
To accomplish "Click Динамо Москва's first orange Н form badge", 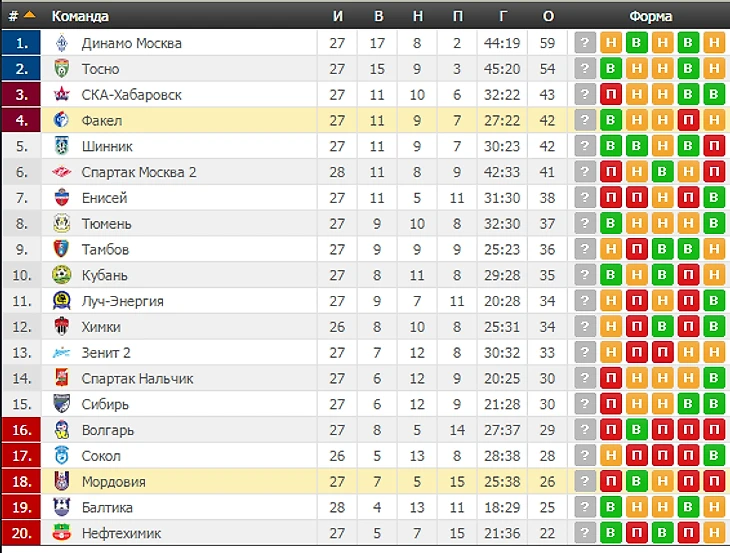I will 611,43.
